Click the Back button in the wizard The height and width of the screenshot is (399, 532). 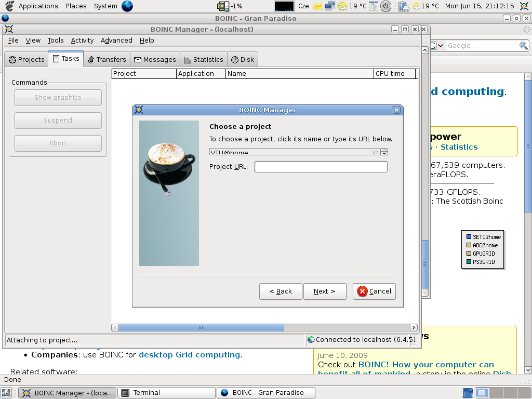pos(281,291)
